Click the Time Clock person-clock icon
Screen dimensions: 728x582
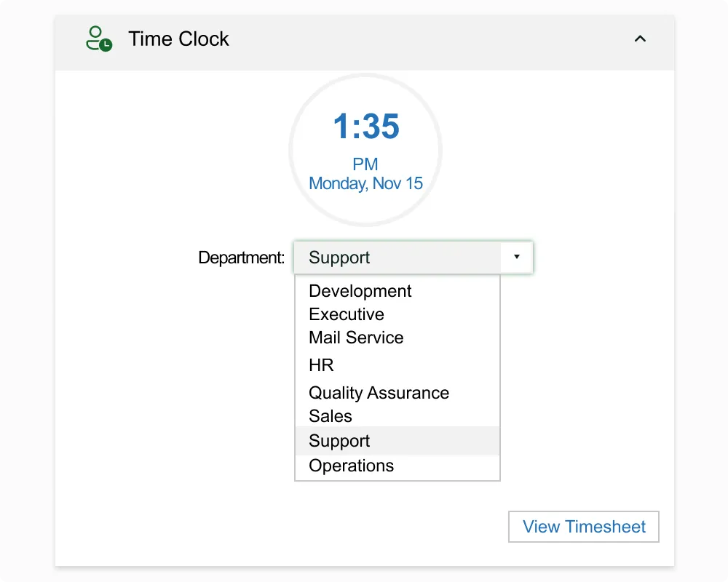pyautogui.click(x=98, y=39)
